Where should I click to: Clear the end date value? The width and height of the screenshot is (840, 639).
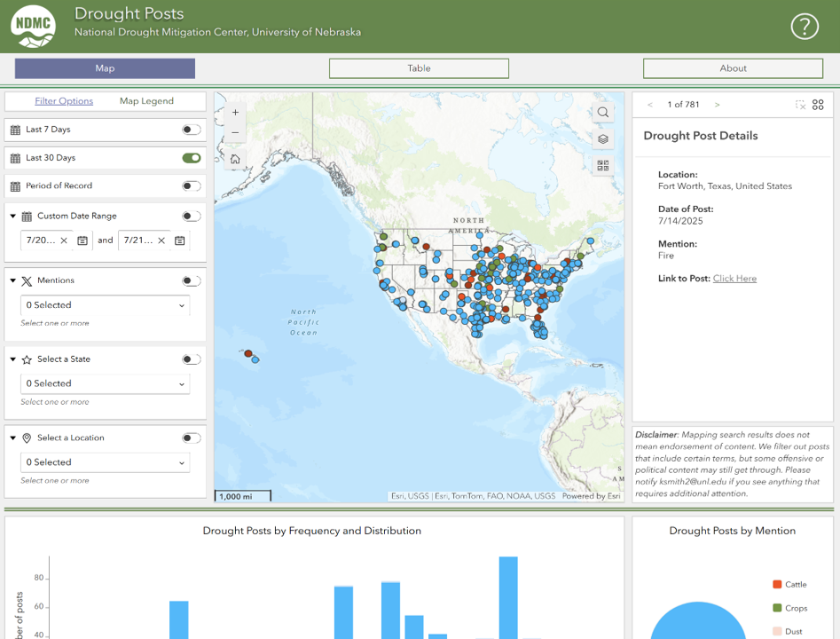coord(161,241)
